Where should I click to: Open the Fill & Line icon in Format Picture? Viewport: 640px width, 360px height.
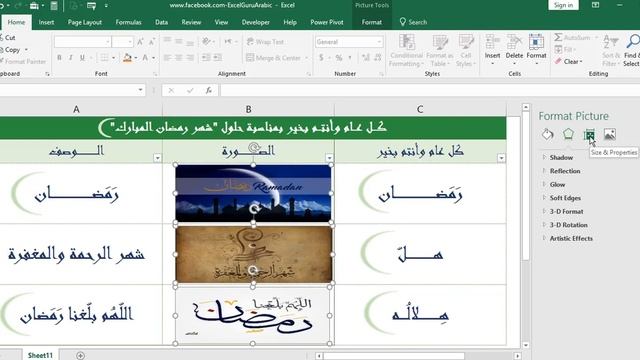click(548, 134)
